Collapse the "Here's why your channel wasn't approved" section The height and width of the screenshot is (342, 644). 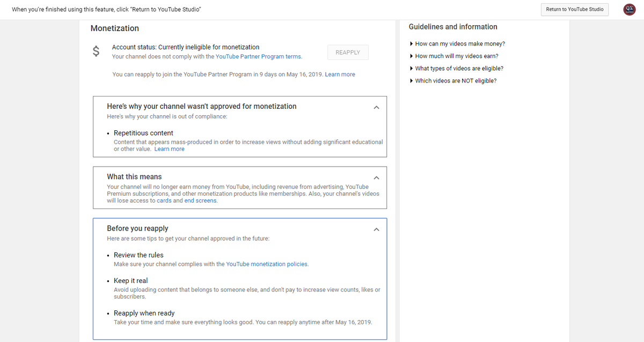point(376,107)
